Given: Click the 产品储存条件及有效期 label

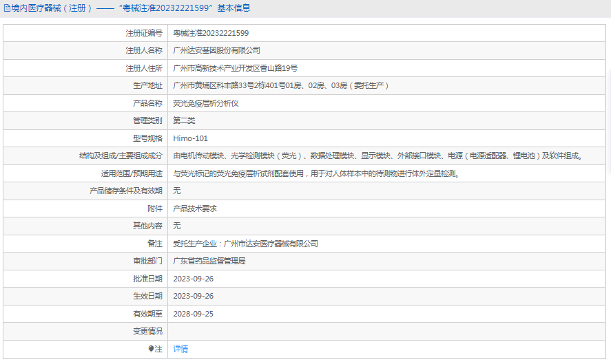Looking at the screenshot, I should [x=126, y=191].
